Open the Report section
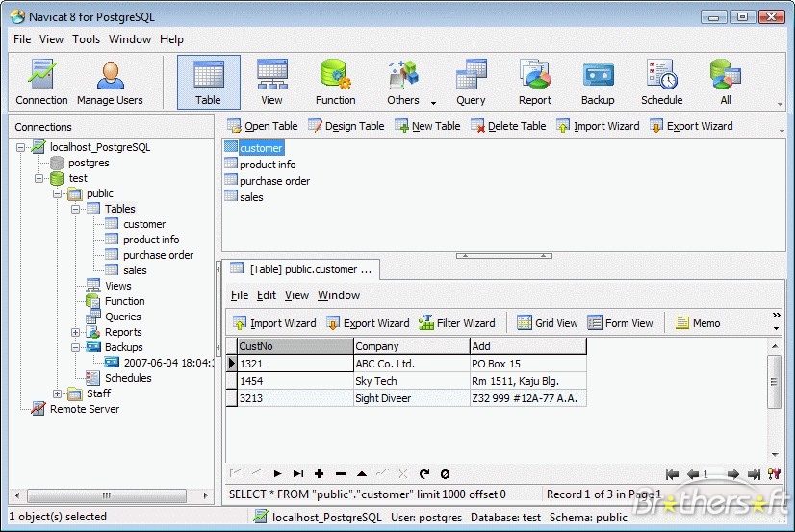This screenshot has height=532, width=795. coord(535,83)
